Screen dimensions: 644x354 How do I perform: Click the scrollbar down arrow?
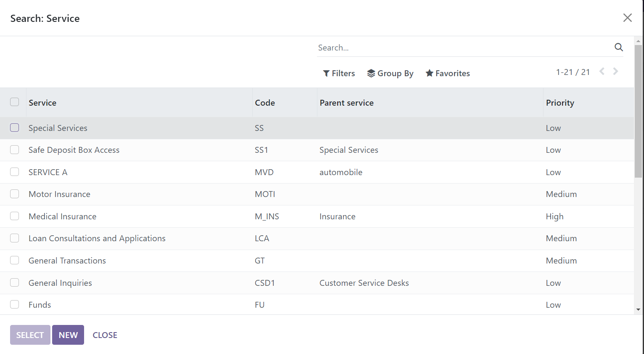(x=638, y=309)
